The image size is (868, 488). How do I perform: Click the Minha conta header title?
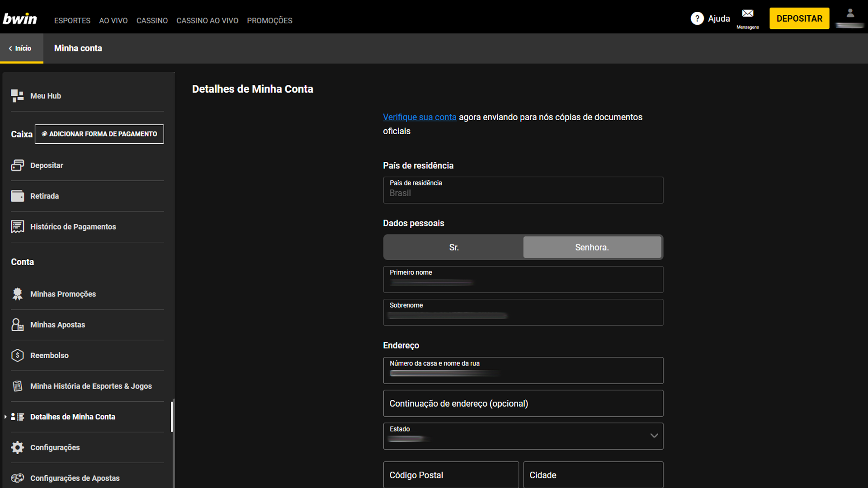coord(78,48)
